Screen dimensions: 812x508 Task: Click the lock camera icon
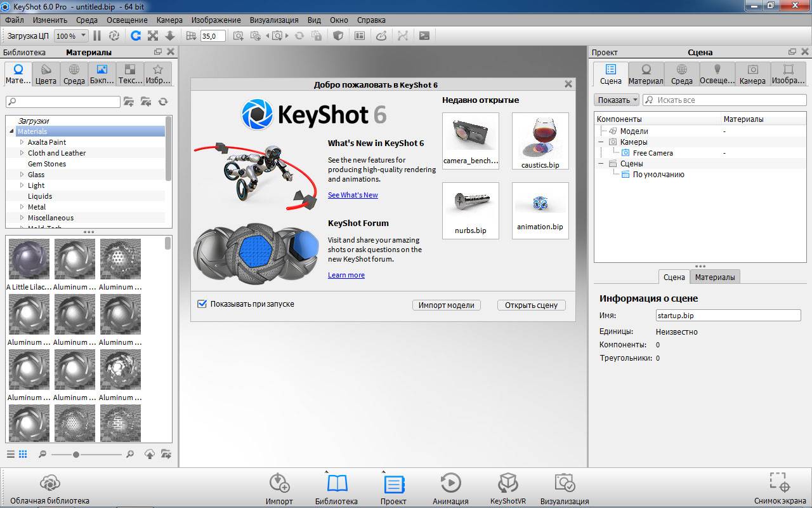coord(317,36)
